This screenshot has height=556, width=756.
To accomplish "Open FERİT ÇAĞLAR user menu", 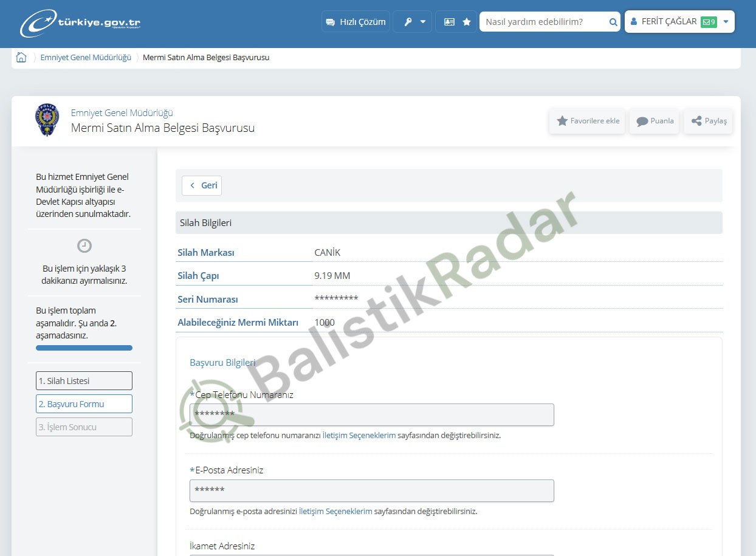I will click(x=679, y=22).
